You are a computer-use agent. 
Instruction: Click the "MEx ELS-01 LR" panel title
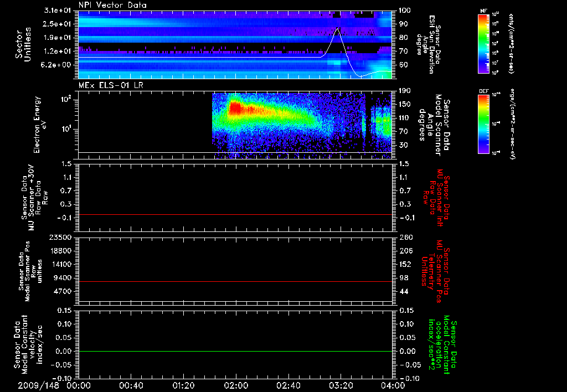click(111, 85)
